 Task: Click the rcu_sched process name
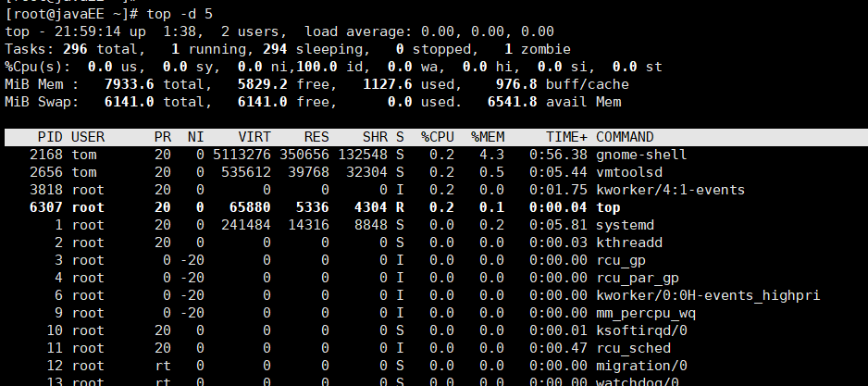633,348
